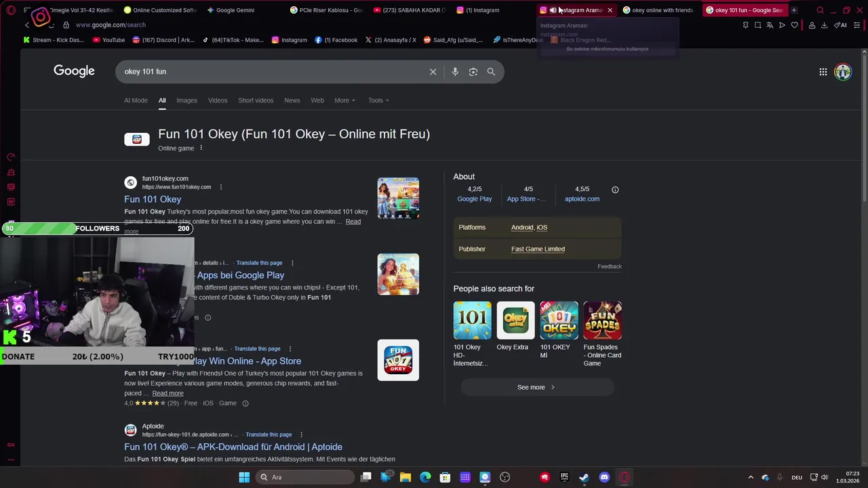Click the Windows Start button
The width and height of the screenshot is (868, 488).
pos(244,477)
